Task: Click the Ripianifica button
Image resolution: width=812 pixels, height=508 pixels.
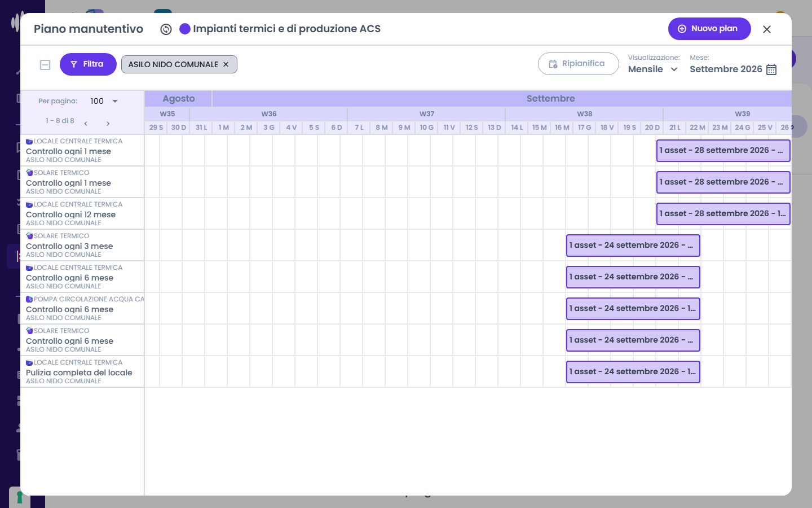Action: pyautogui.click(x=578, y=64)
